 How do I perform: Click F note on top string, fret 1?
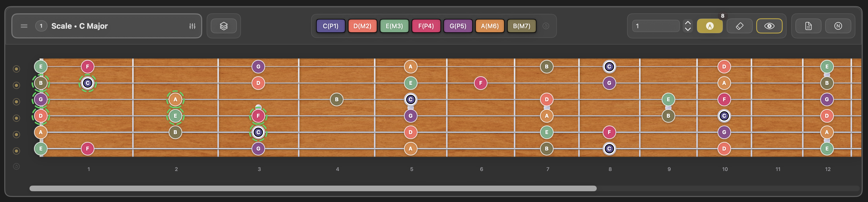[x=88, y=67]
